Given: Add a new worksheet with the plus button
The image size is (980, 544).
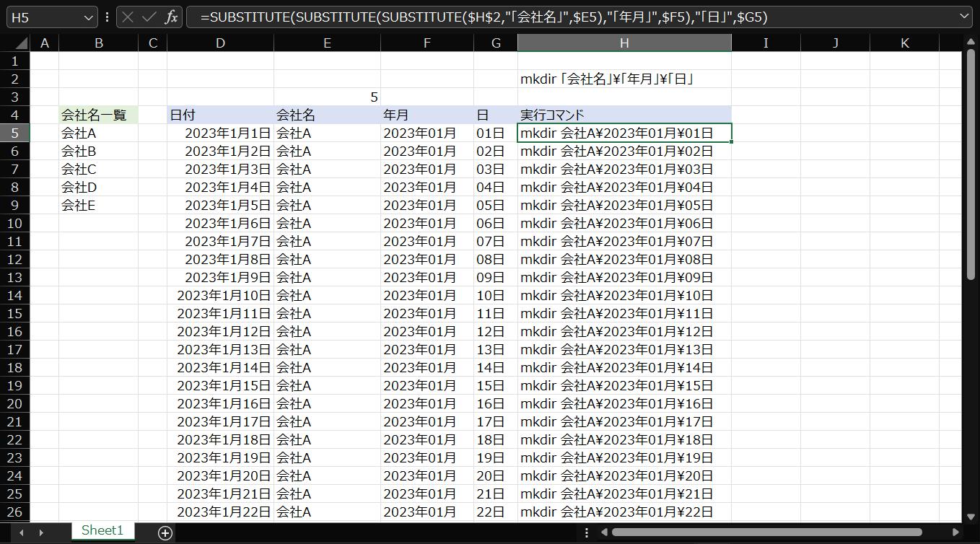Looking at the screenshot, I should tap(165, 531).
